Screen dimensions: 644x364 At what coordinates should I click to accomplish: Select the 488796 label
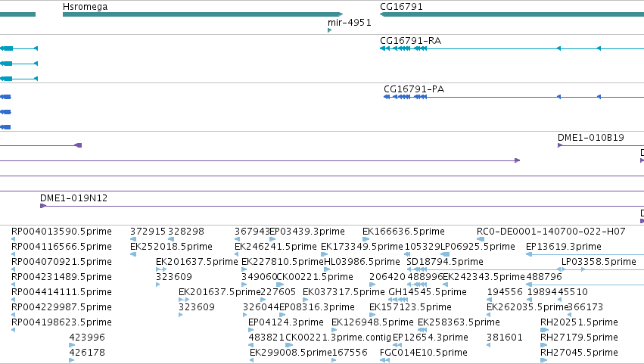(544, 277)
